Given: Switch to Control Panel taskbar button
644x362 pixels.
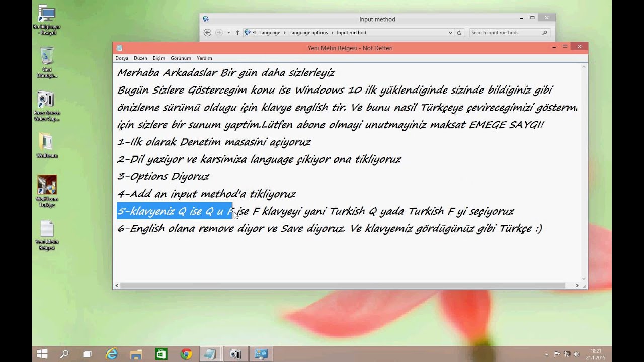Looking at the screenshot, I should point(261,354).
